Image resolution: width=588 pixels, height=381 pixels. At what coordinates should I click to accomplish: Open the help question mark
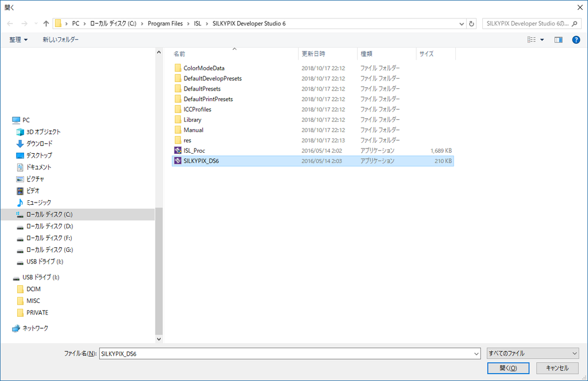(x=576, y=40)
